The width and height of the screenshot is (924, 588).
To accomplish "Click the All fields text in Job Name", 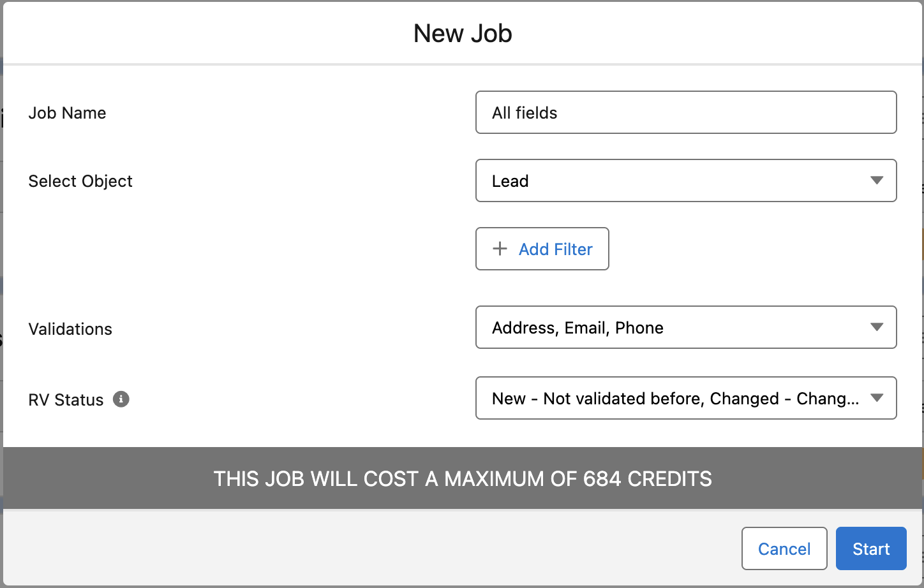I will tap(525, 113).
